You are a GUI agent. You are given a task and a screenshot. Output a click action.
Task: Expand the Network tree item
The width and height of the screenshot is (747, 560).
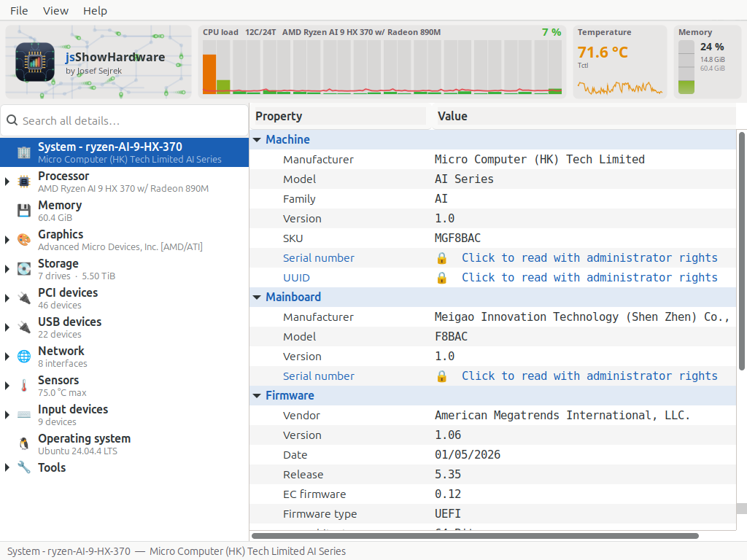pos(7,356)
